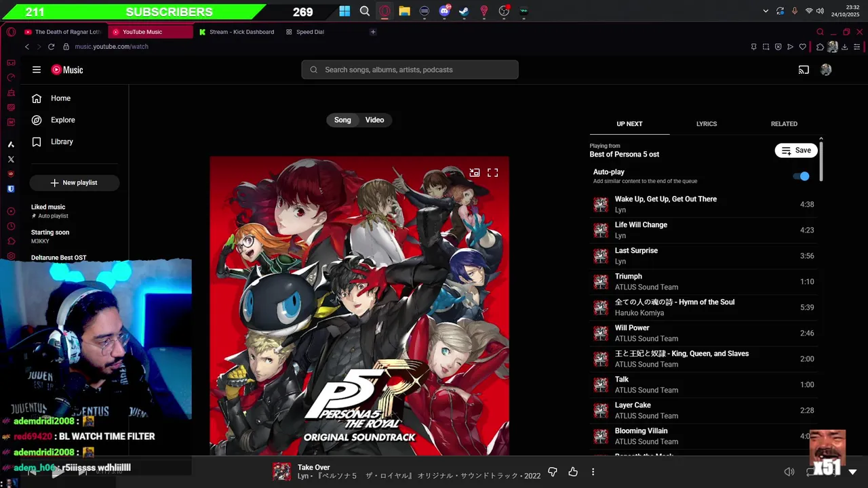The height and width of the screenshot is (488, 868).
Task: Open more actions menu in player bar
Action: pos(593,472)
